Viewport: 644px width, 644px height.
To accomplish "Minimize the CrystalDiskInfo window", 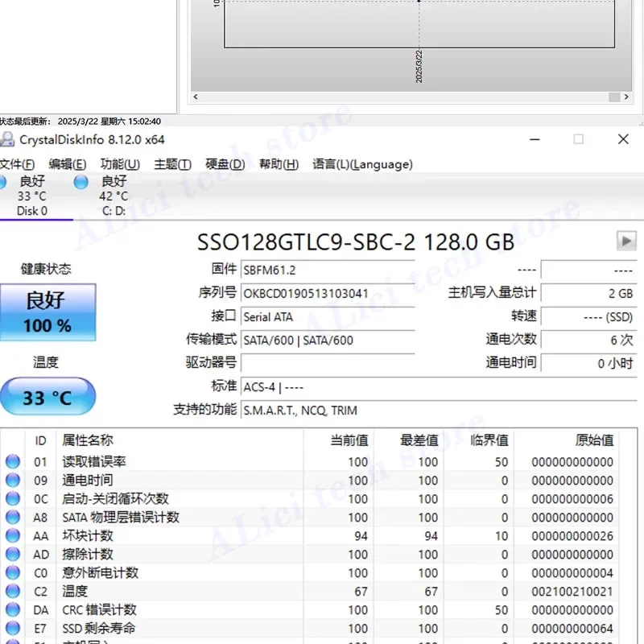I will pyautogui.click(x=535, y=139).
